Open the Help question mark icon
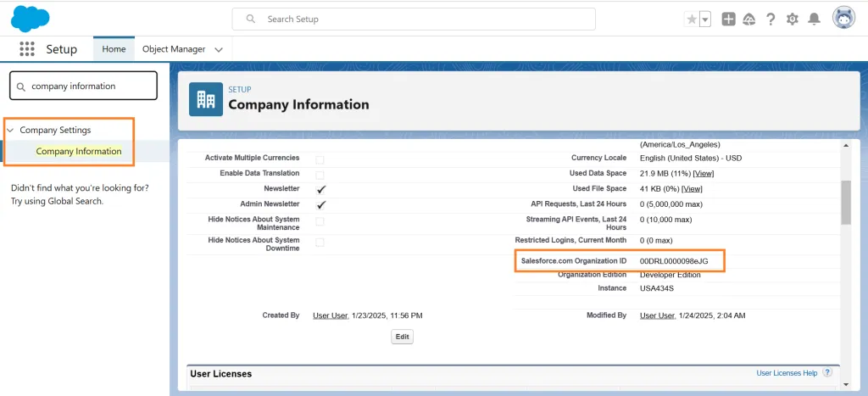 pyautogui.click(x=771, y=20)
